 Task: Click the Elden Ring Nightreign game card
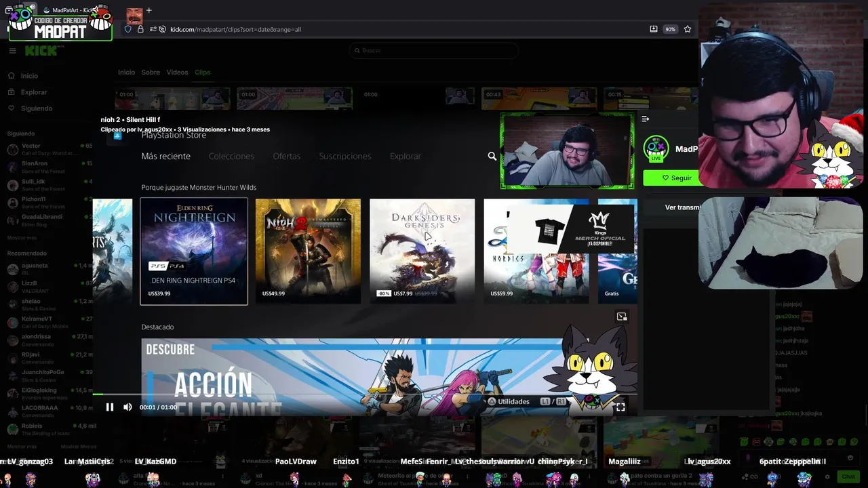point(194,251)
